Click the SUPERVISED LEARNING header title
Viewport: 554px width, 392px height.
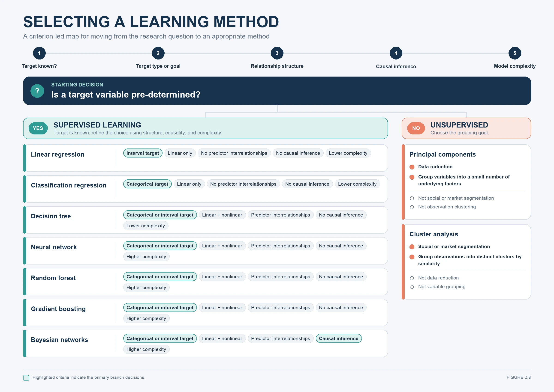click(97, 125)
